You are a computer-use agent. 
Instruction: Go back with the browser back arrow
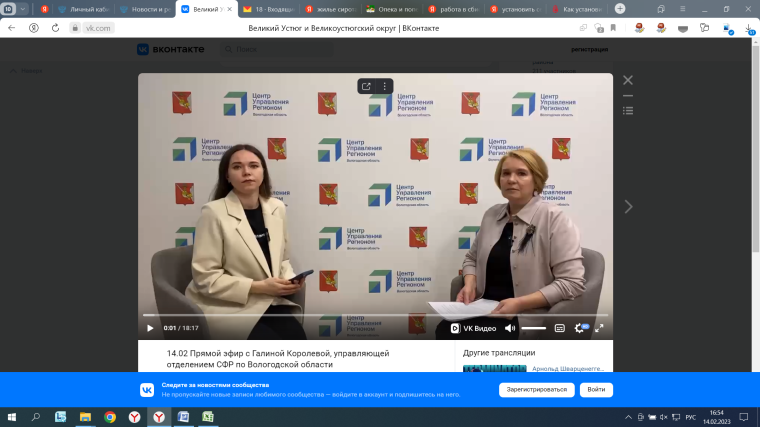point(12,28)
